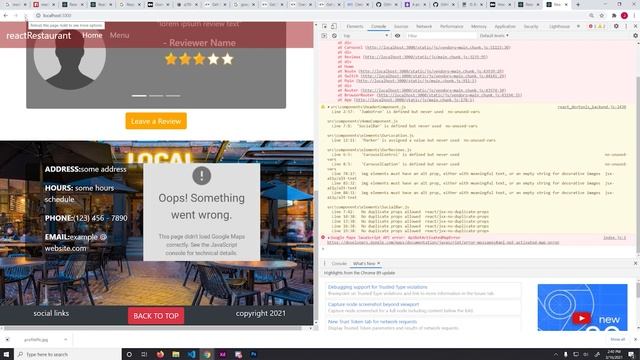Image resolution: width=640 pixels, height=360 pixels.
Task: Click the red error count badge
Action: (x=591, y=27)
